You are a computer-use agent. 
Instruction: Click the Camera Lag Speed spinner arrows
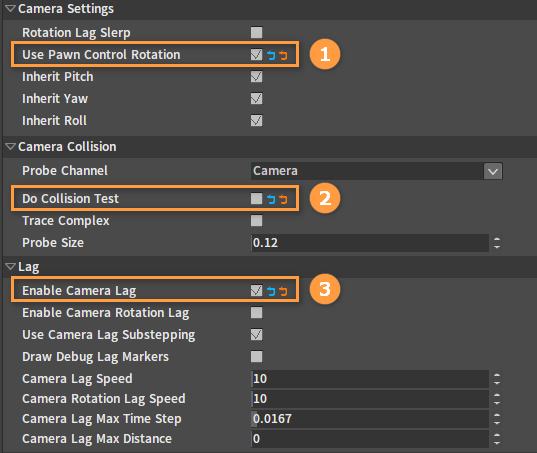pyautogui.click(x=497, y=379)
